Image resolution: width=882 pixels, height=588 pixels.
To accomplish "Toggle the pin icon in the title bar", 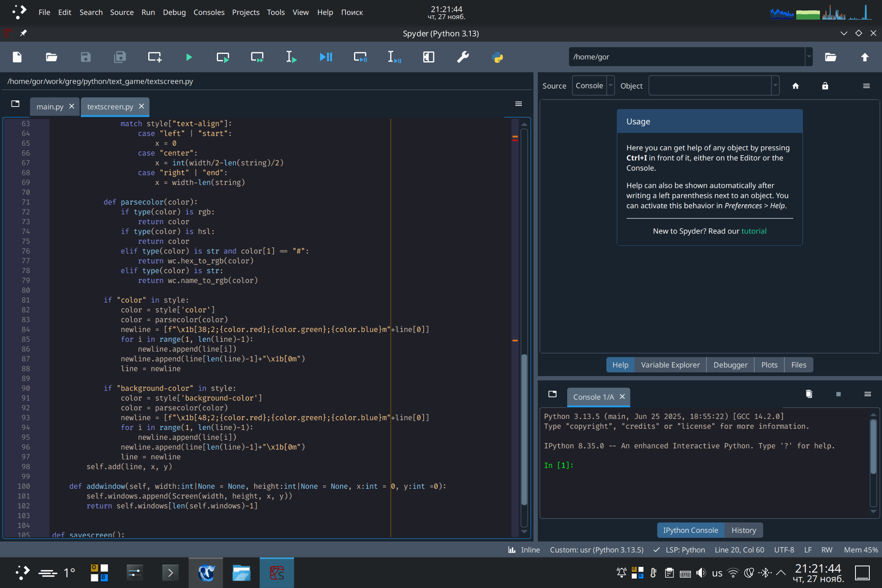I will coord(24,33).
